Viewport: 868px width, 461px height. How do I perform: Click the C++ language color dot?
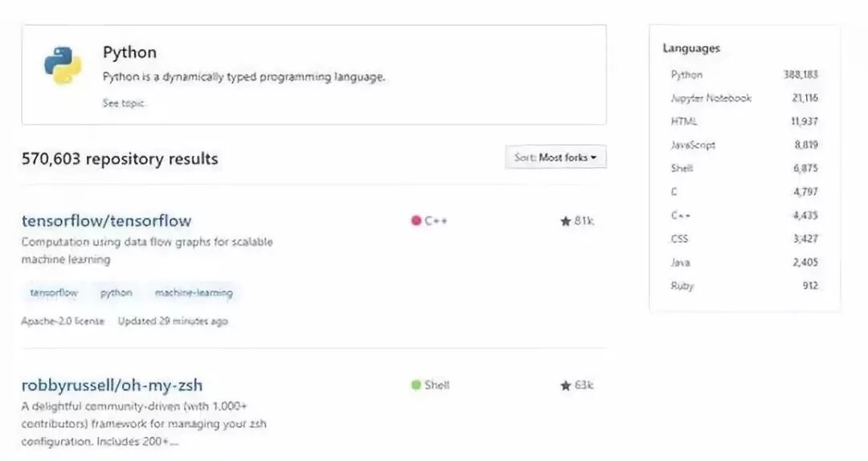click(x=416, y=221)
